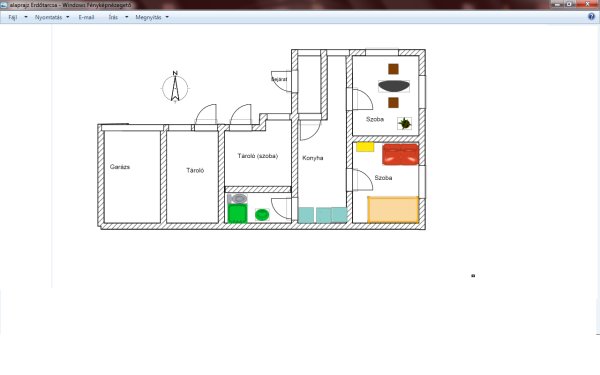Open the Megnyitás menu
Image resolution: width=600 pixels, height=375 pixels.
[x=148, y=17]
